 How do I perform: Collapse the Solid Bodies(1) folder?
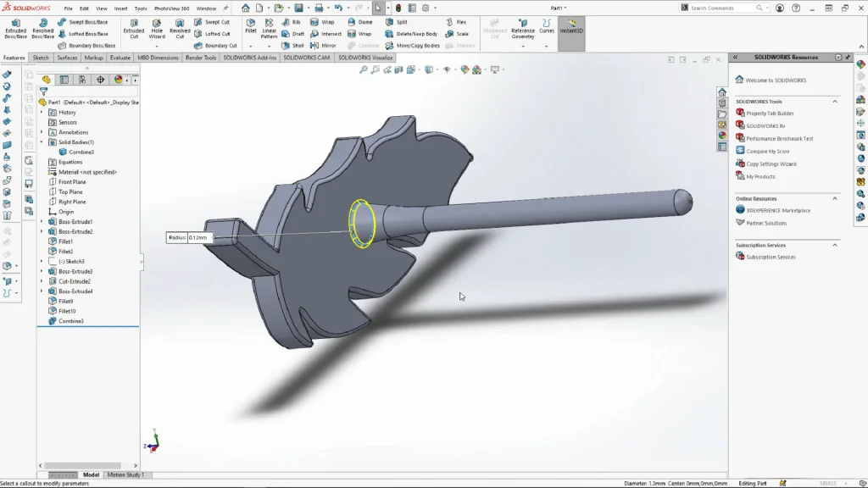click(42, 142)
